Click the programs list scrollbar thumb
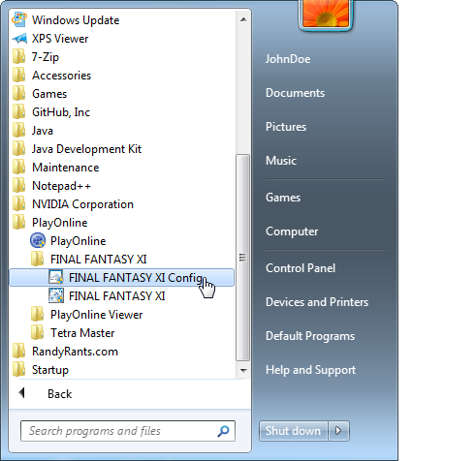476x461 pixels. click(242, 258)
